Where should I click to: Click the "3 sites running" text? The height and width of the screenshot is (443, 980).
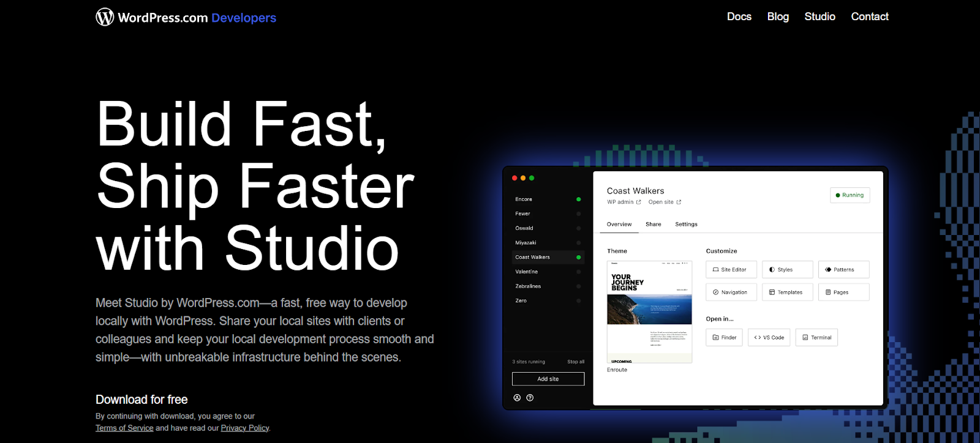click(529, 362)
